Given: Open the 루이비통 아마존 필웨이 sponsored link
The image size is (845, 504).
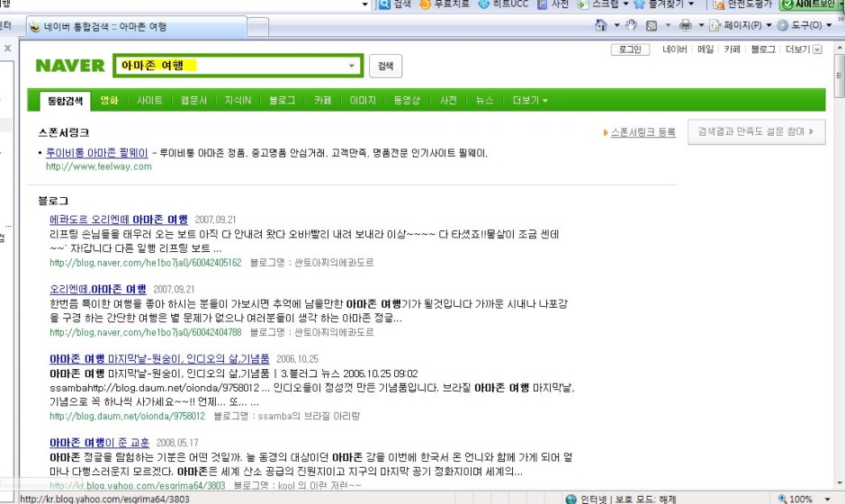Looking at the screenshot, I should point(97,153).
